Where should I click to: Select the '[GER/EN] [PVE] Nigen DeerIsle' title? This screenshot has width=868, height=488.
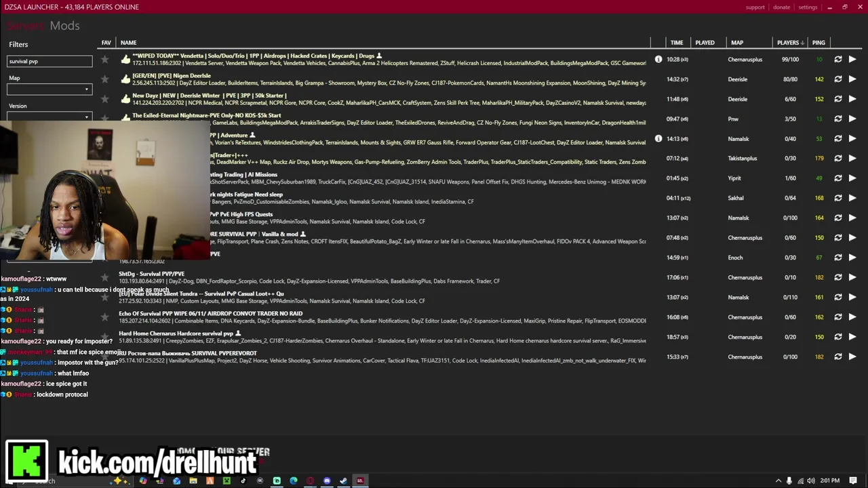click(x=172, y=75)
